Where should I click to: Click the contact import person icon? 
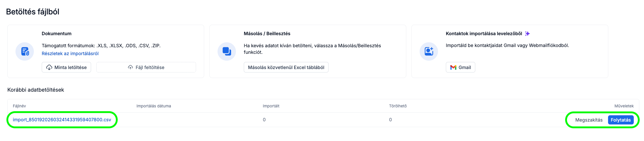429,51
